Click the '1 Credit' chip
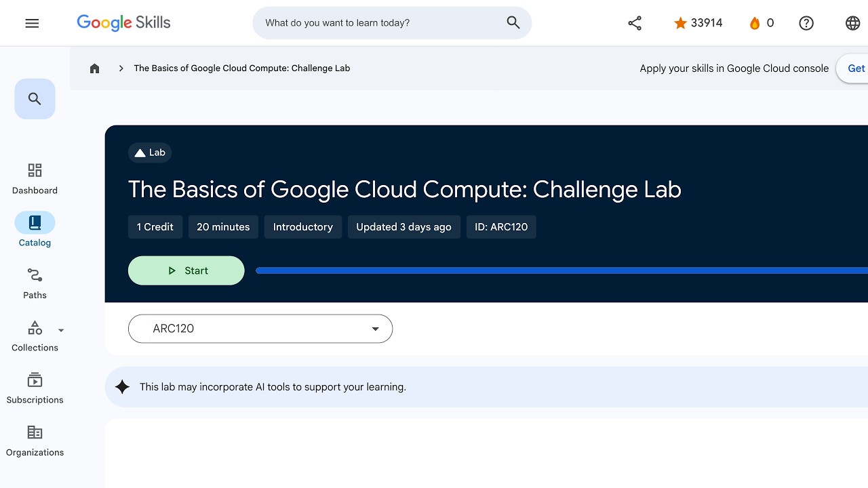This screenshot has height=488, width=868. [155, 227]
